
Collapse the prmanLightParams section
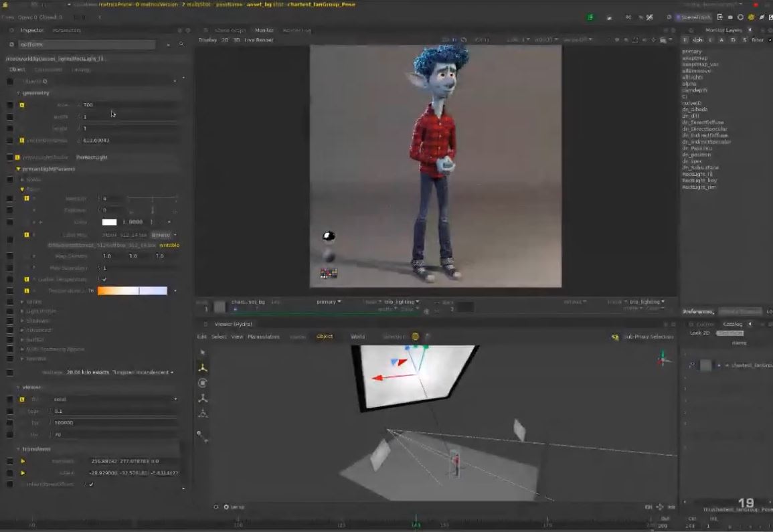pos(18,169)
